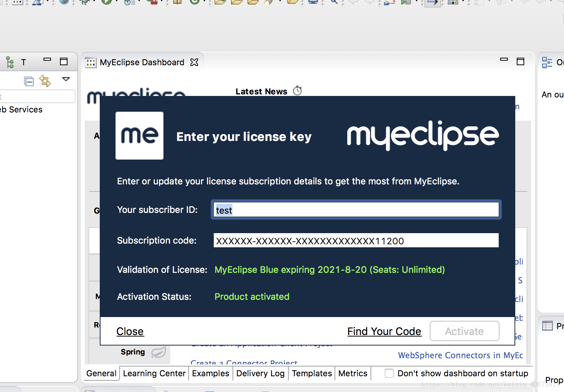The width and height of the screenshot is (564, 392).
Task: Click the Spring leaf icon
Action: [x=159, y=352]
